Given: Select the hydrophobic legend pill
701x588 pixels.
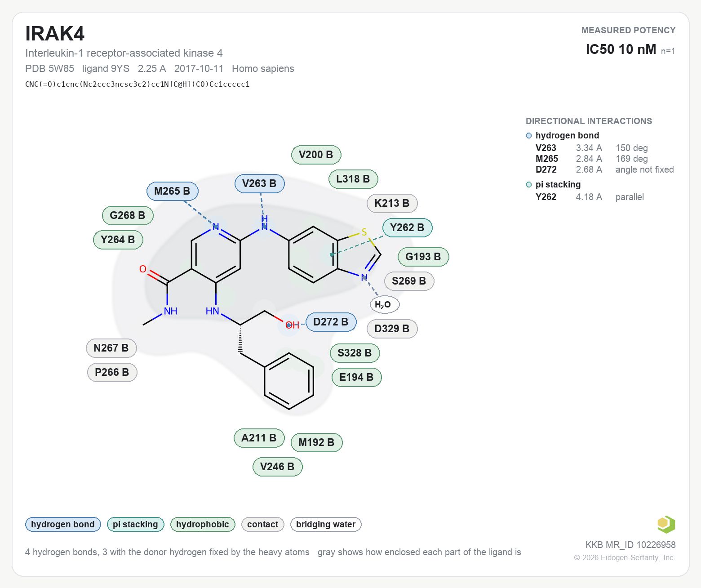Looking at the screenshot, I should [x=203, y=524].
